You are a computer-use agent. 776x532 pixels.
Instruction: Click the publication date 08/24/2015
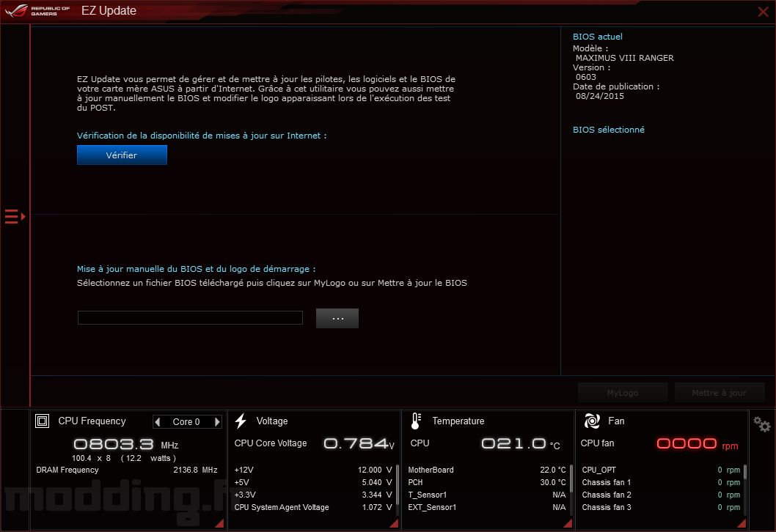click(600, 96)
